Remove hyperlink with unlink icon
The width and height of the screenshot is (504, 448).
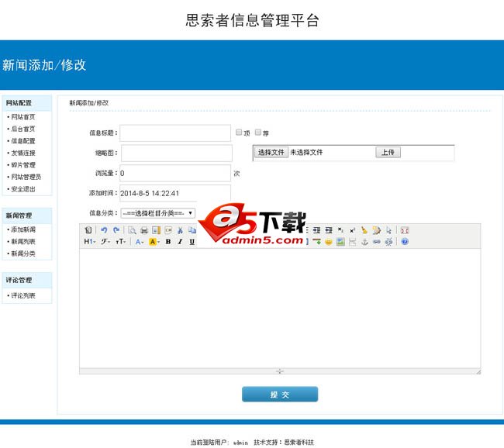[388, 242]
